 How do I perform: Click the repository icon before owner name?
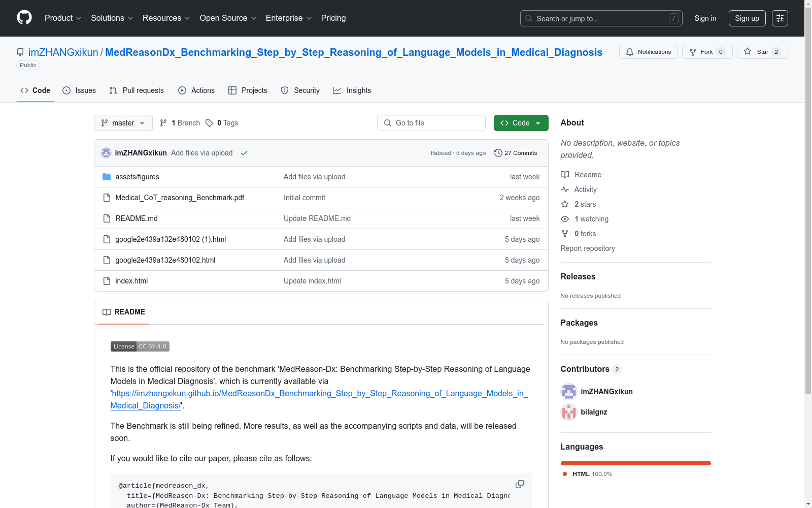pos(20,52)
